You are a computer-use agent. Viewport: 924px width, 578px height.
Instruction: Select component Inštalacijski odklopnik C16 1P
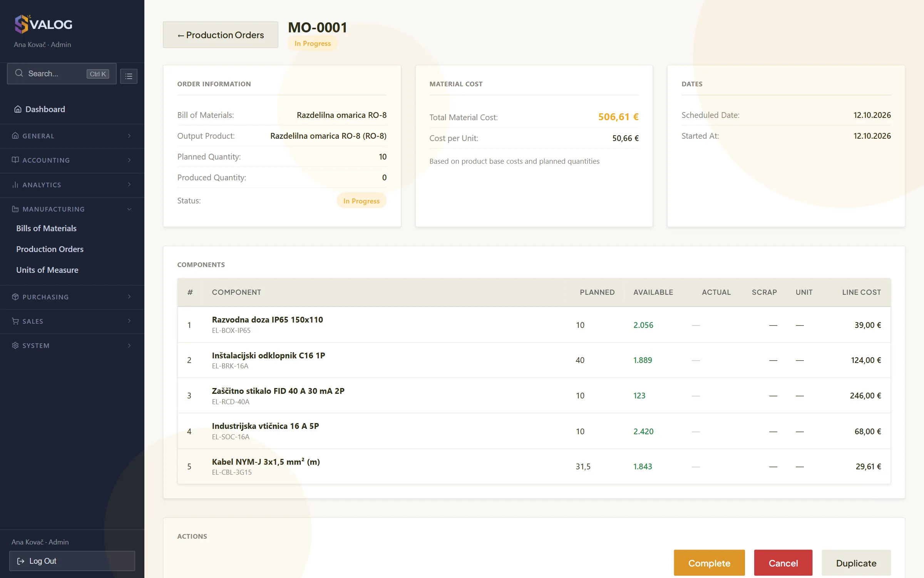[268, 356]
